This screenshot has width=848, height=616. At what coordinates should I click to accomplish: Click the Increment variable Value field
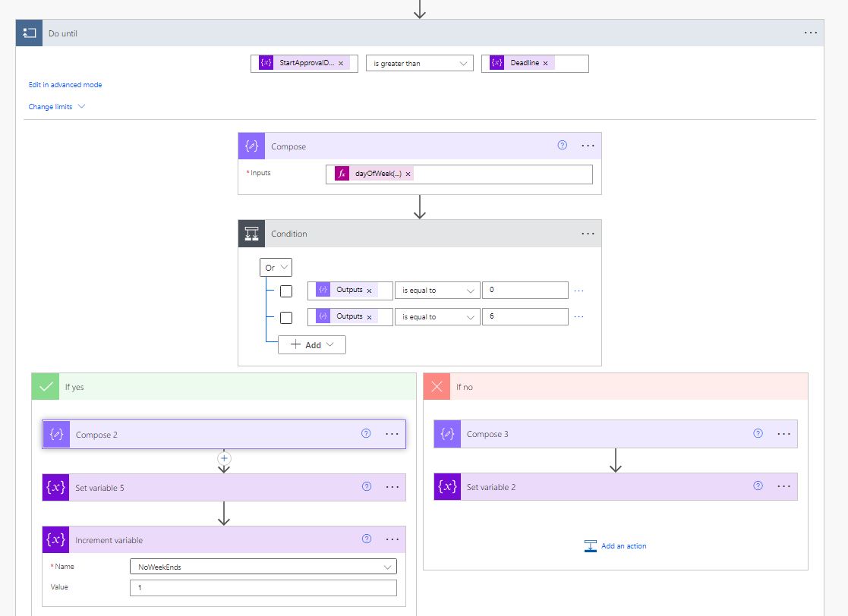tap(263, 586)
